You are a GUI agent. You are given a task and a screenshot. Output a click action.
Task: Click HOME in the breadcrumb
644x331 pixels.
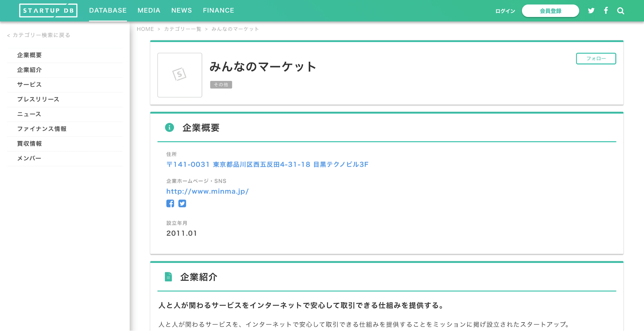pos(145,29)
